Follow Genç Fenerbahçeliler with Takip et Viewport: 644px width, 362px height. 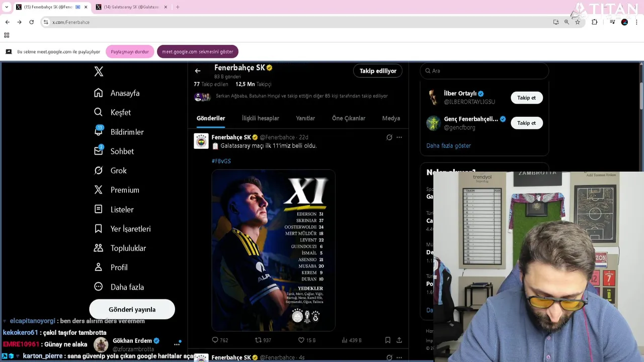click(527, 123)
